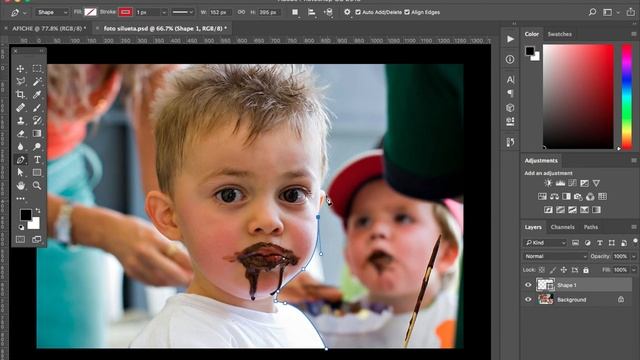
Task: Select the Polygonal Lasso tool
Action: click(20, 82)
